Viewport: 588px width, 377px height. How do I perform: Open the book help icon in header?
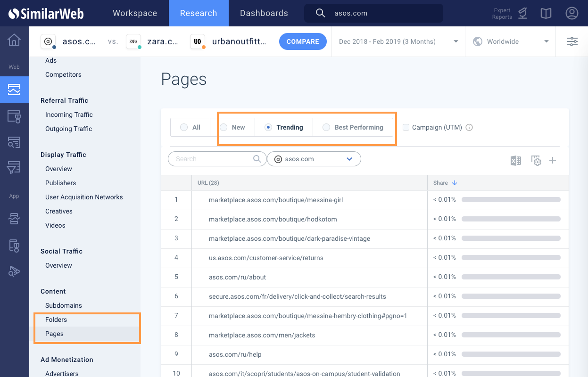tap(546, 13)
